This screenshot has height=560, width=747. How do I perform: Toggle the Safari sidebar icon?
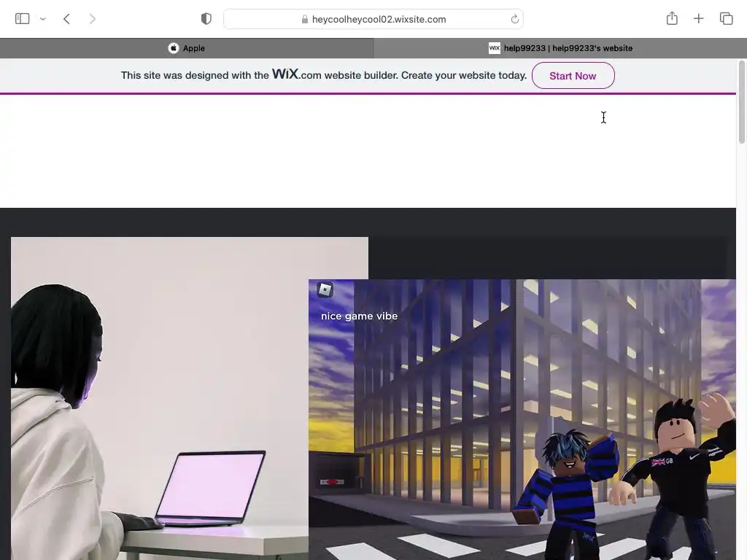point(23,18)
